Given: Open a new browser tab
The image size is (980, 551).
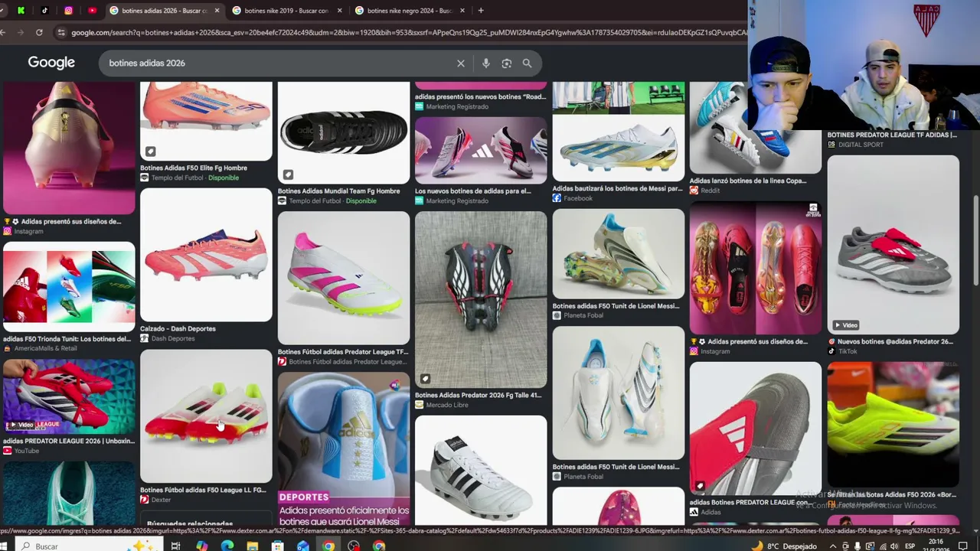Looking at the screenshot, I should [481, 11].
